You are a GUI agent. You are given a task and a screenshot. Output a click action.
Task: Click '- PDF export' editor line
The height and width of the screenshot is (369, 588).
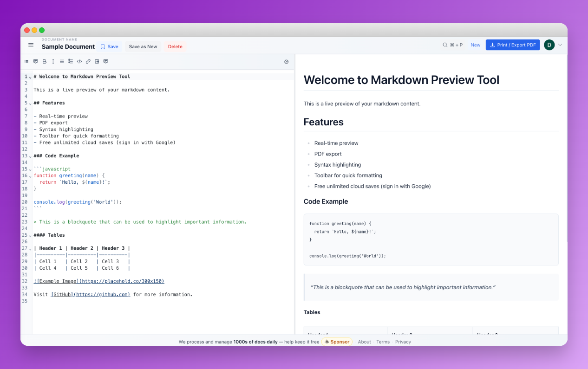point(51,123)
